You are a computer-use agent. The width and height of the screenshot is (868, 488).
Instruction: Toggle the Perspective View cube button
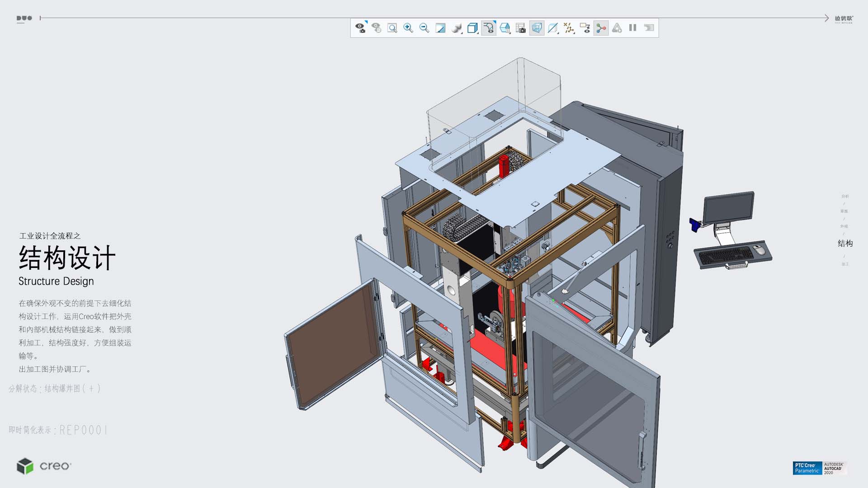pos(537,28)
